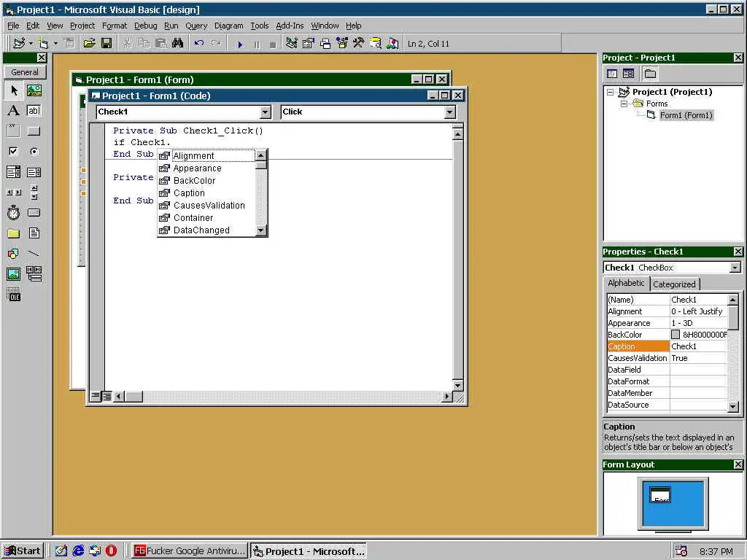Switch to Full Module View in the code window

click(107, 396)
